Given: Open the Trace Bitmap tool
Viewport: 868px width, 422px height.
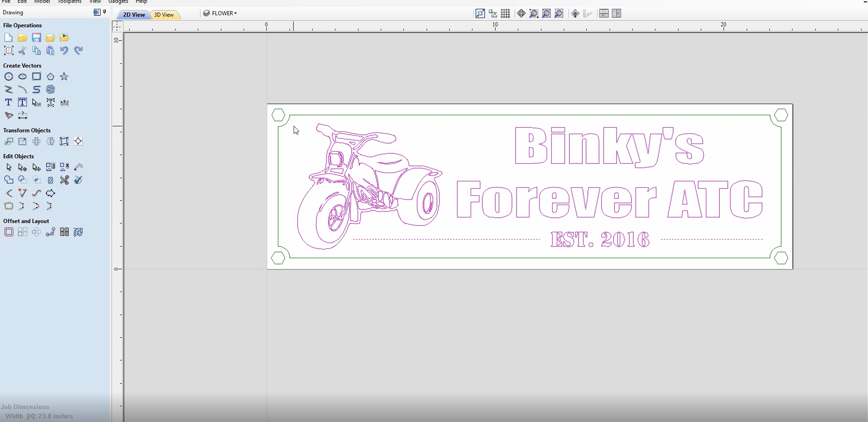Looking at the screenshot, I should [x=8, y=115].
